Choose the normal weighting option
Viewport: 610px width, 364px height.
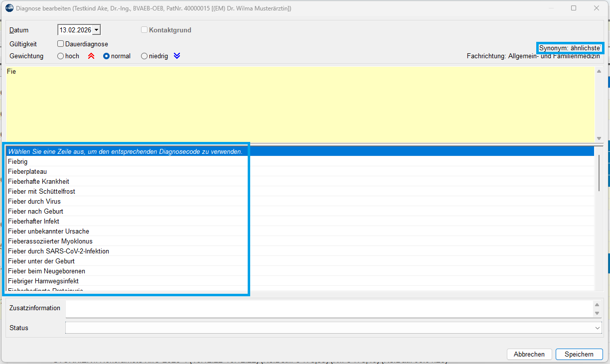[106, 56]
